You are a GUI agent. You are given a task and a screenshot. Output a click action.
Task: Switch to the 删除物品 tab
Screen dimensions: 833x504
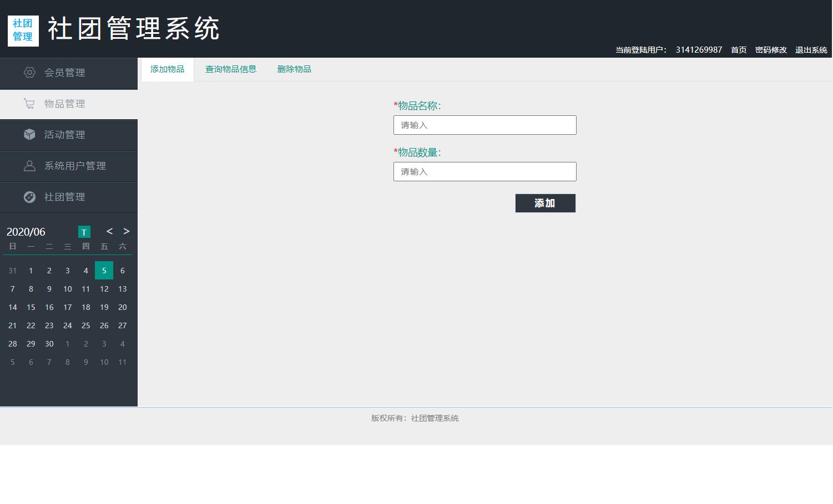click(x=294, y=69)
